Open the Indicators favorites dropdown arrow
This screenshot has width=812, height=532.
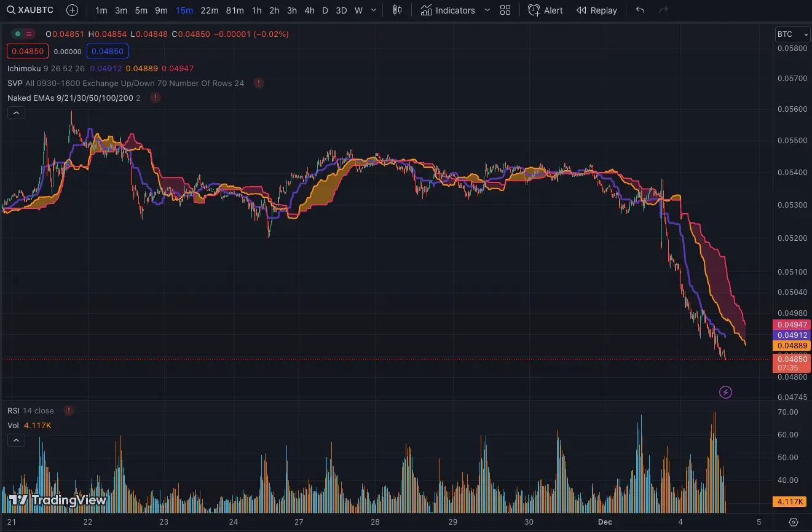(x=487, y=10)
